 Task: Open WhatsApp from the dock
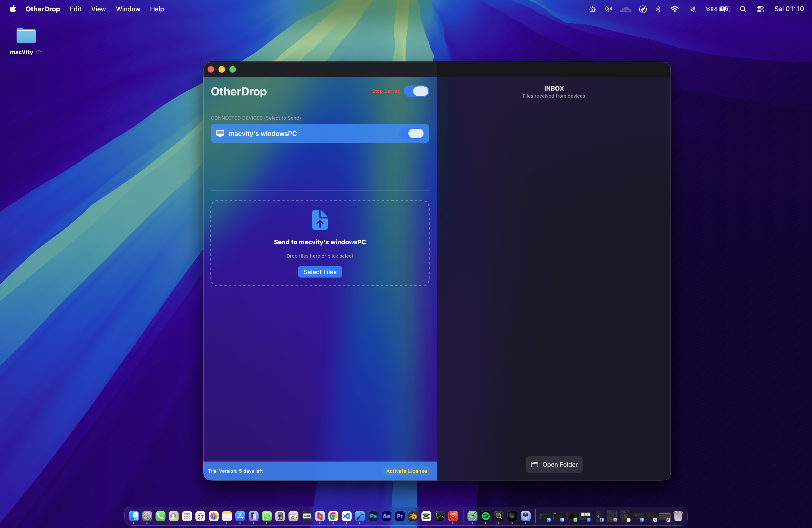click(267, 516)
